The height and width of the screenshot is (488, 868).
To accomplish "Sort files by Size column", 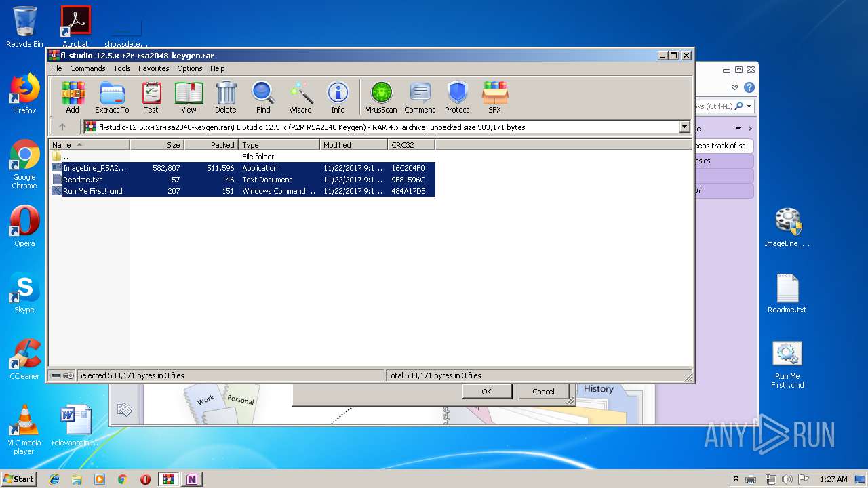I will 157,144.
